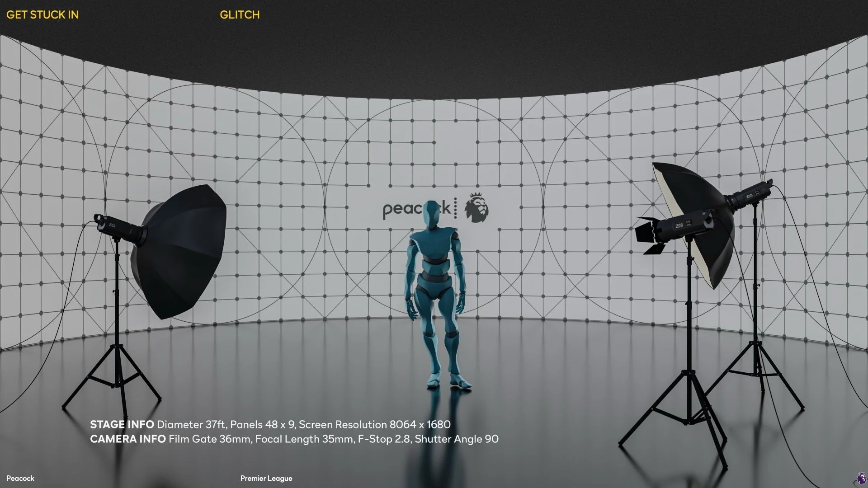Click the peacock wordmark on the LED wall

click(x=402, y=210)
